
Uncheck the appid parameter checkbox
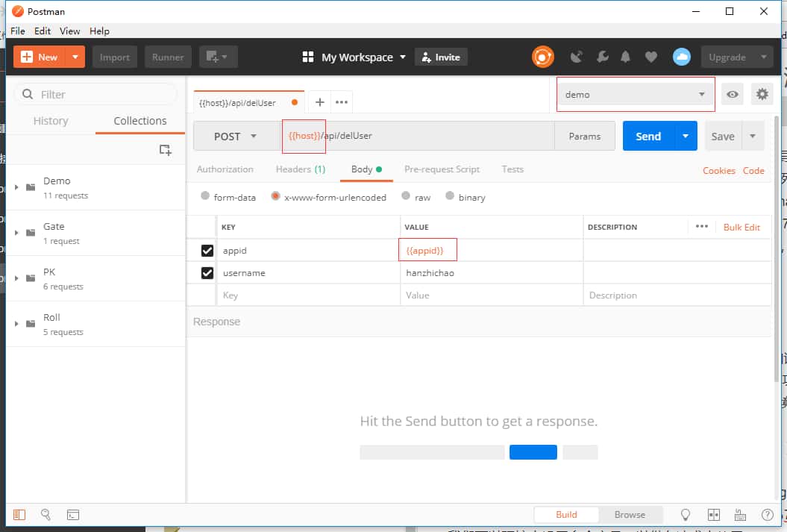207,251
